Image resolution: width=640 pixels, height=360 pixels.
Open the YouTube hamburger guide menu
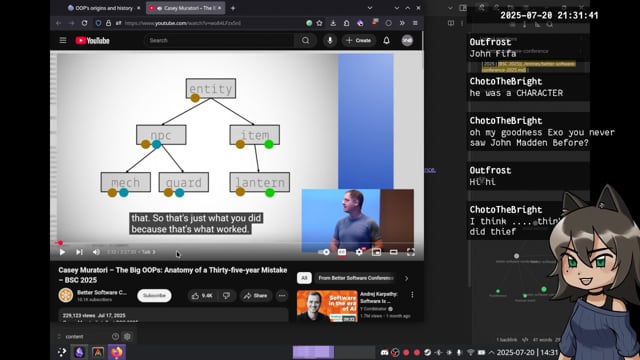click(63, 40)
